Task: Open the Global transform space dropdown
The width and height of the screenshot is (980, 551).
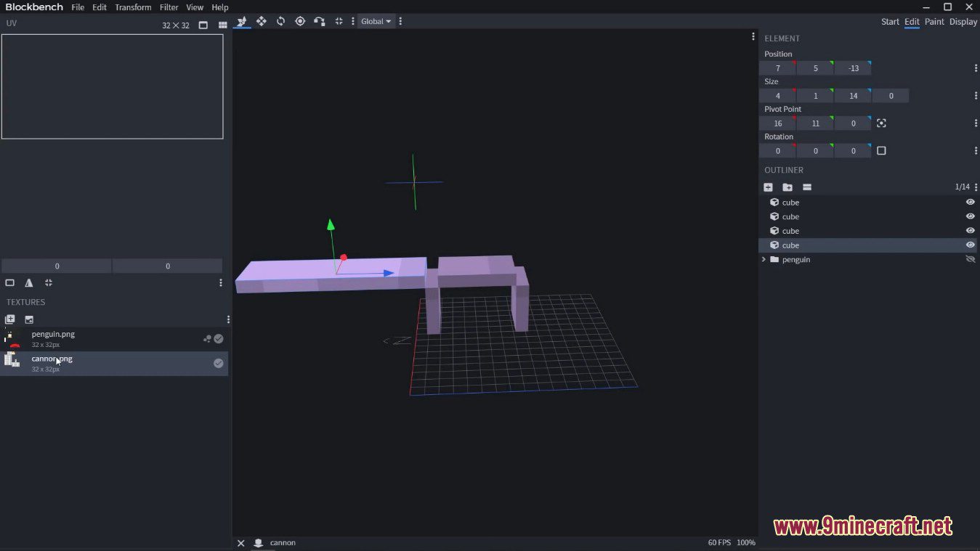Action: coord(375,21)
